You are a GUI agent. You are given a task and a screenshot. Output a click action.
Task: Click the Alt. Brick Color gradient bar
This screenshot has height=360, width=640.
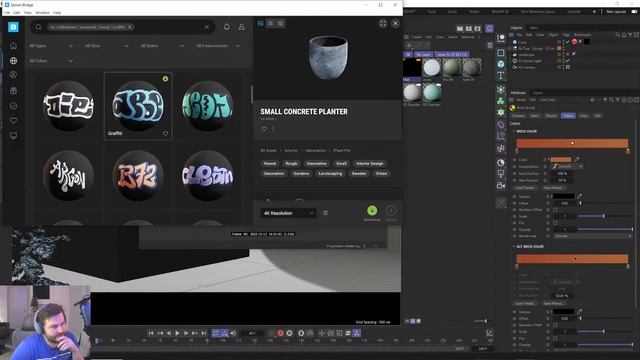572,259
